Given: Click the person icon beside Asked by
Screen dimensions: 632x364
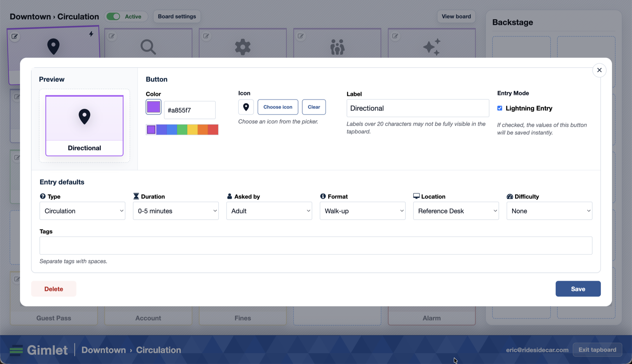Looking at the screenshot, I should [230, 196].
